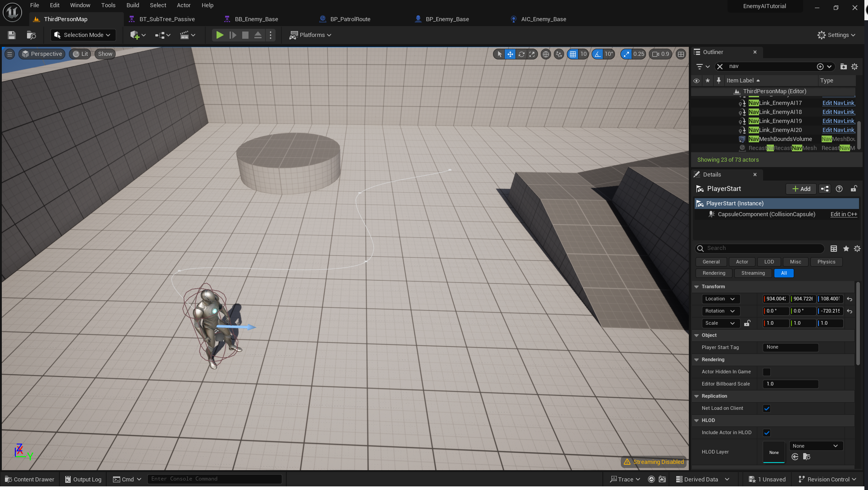This screenshot has width=868, height=490.
Task: Click the select objects cursor tool
Action: tap(499, 54)
